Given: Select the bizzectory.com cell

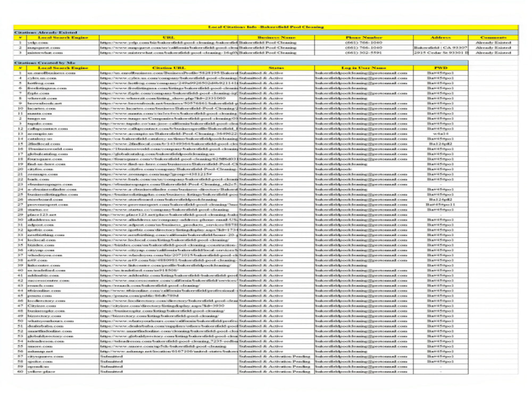Looking at the screenshot, I should (x=63, y=316).
